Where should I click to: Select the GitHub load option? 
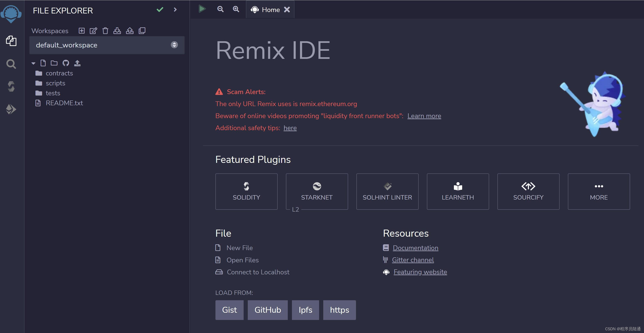[x=267, y=310]
